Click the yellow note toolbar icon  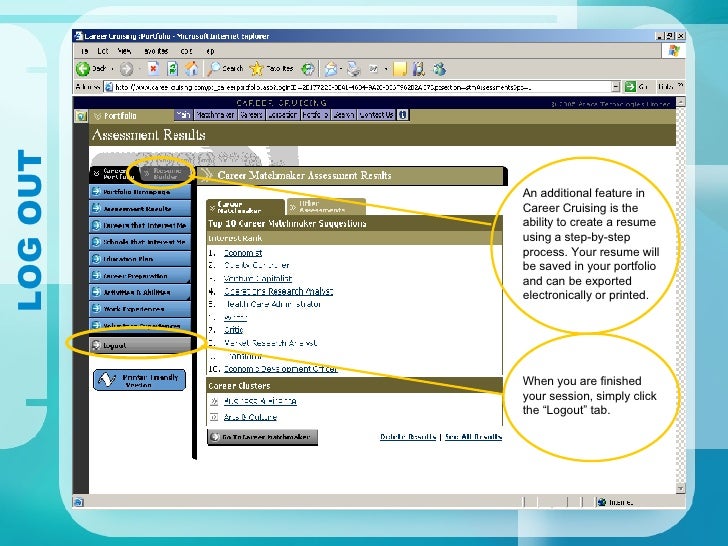coord(400,69)
